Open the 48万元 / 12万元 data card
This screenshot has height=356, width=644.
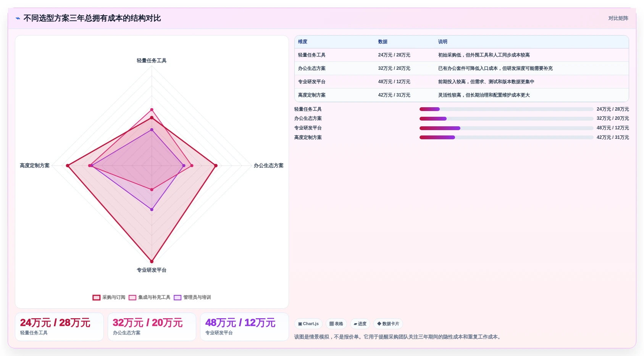point(244,327)
